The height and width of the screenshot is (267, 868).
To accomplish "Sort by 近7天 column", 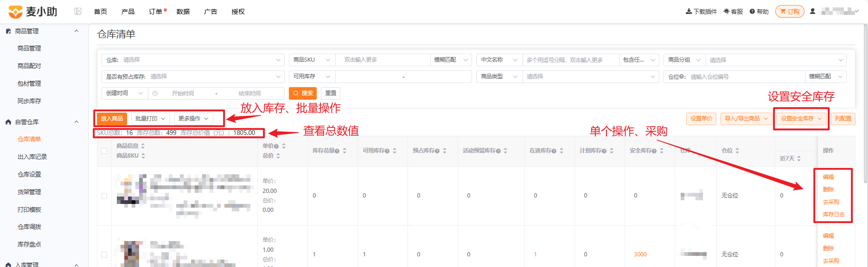I will [799, 159].
